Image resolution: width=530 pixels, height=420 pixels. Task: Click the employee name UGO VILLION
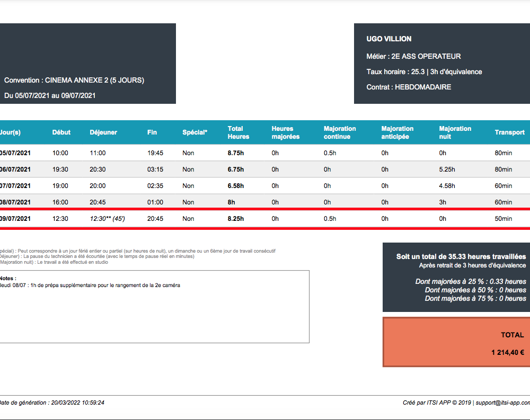(x=388, y=39)
